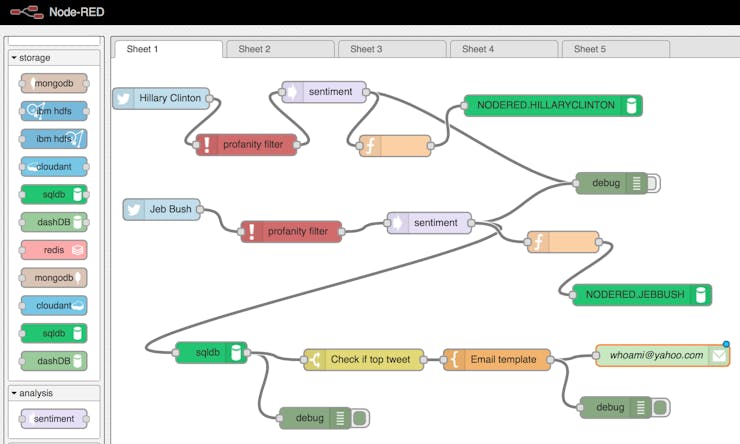Viewport: 740px width, 444px height.
Task: Select the Sheet 5 tab
Action: (x=616, y=49)
